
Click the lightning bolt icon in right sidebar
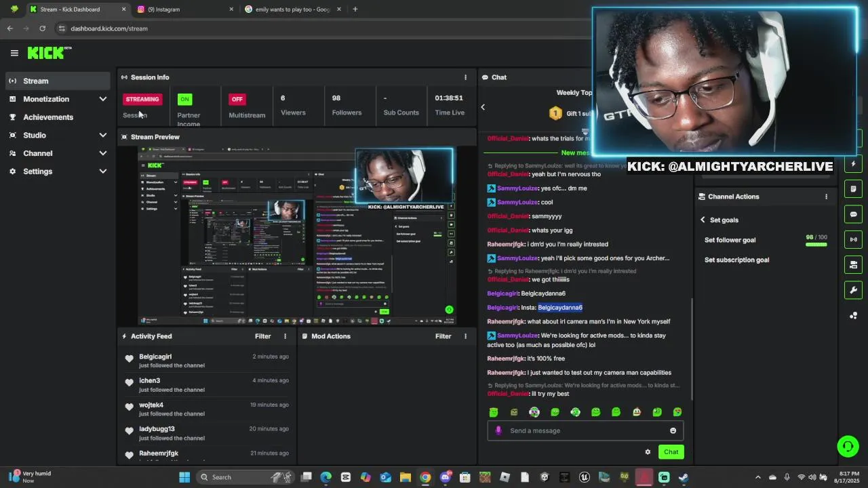click(x=854, y=164)
